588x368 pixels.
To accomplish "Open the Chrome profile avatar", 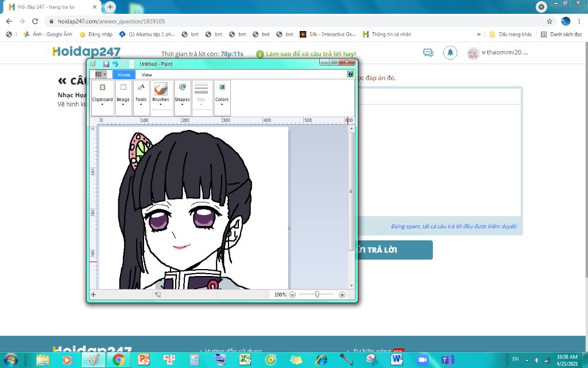I will [566, 21].
